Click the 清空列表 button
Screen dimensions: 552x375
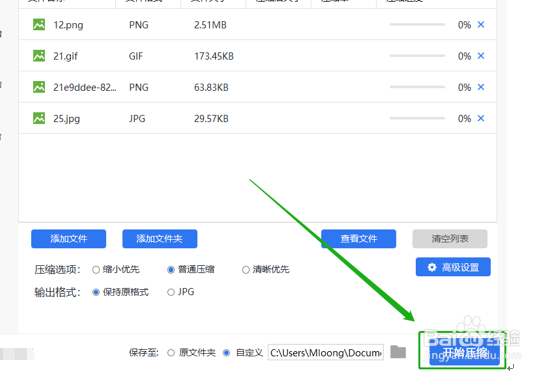(x=450, y=239)
